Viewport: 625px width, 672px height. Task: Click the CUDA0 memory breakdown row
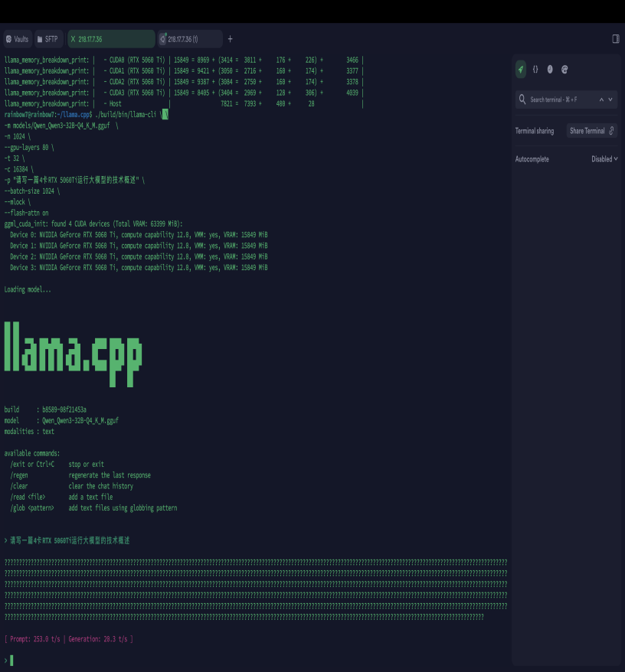[184, 60]
